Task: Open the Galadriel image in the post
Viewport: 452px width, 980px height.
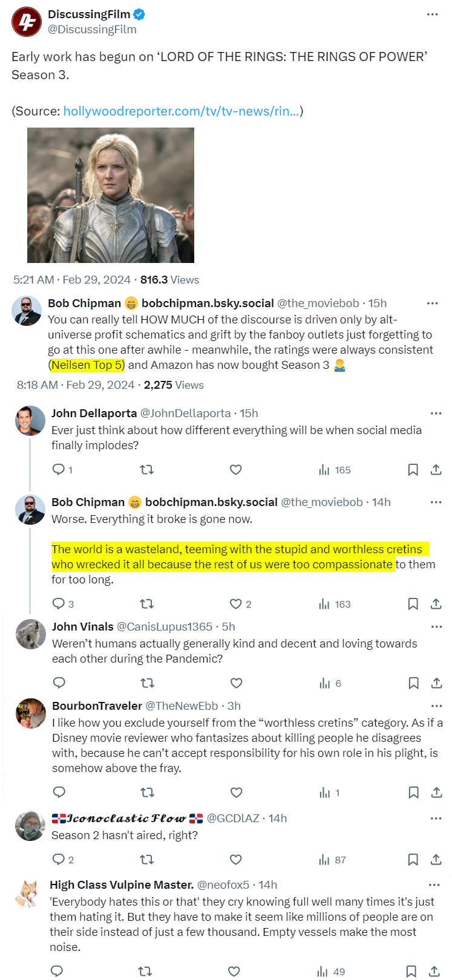Action: [x=111, y=195]
